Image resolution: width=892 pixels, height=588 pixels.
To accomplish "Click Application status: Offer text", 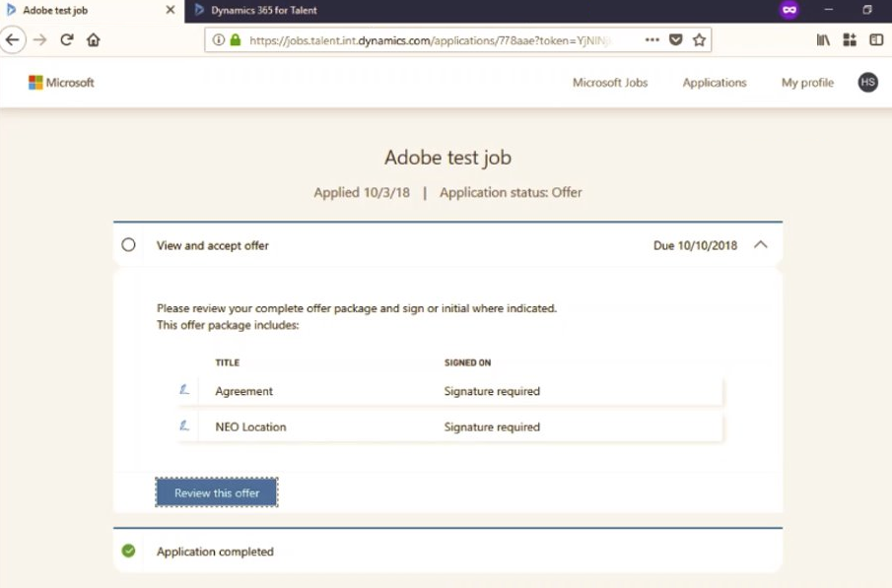I will 511,193.
